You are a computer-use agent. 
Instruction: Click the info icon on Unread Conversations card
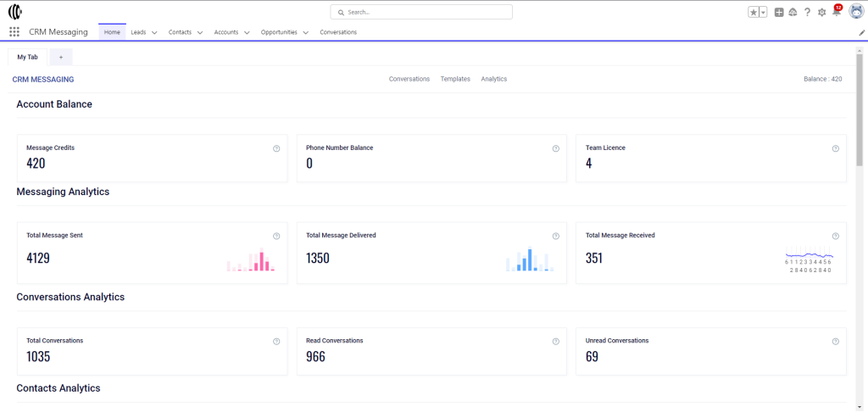[x=835, y=341]
